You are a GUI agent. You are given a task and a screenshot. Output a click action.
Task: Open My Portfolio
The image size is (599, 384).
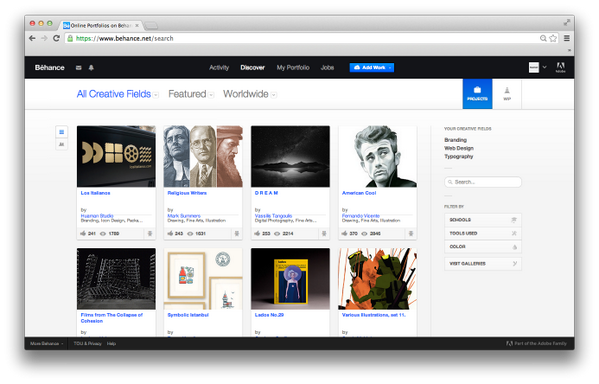coord(293,68)
